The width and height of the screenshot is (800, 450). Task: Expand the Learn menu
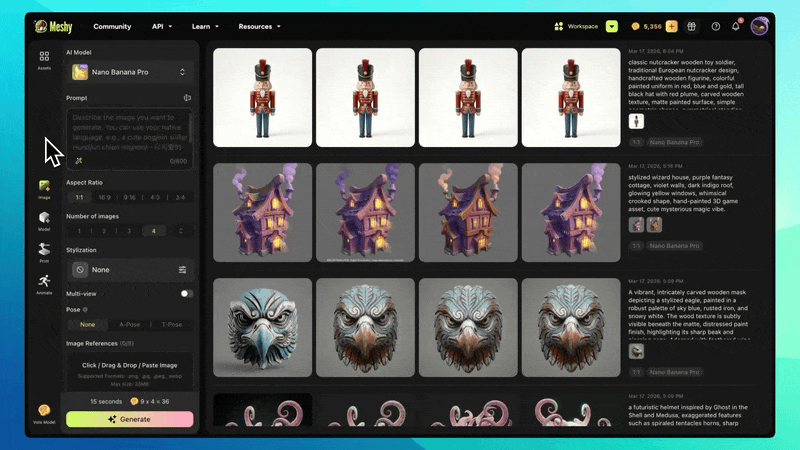pyautogui.click(x=205, y=27)
